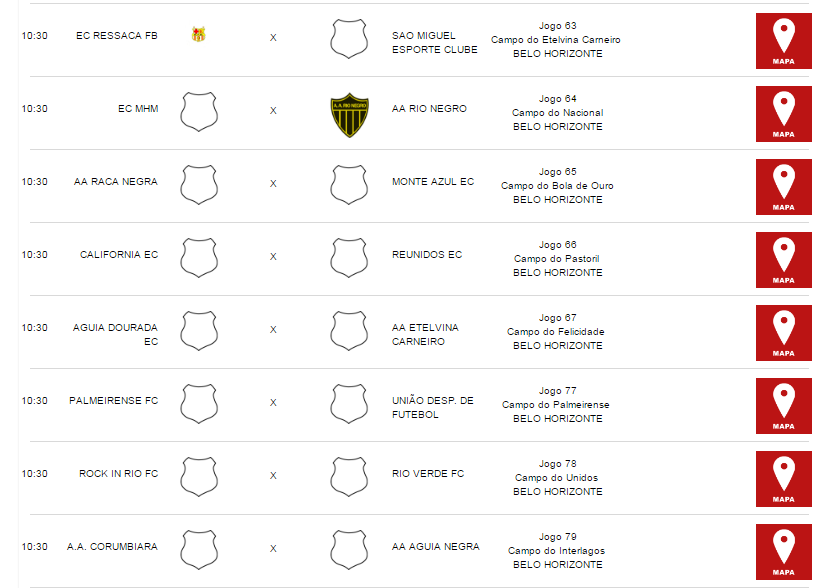Screen dimensions: 818x588
Task: Open map for Campo do Interlagos
Action: pyautogui.click(x=784, y=553)
